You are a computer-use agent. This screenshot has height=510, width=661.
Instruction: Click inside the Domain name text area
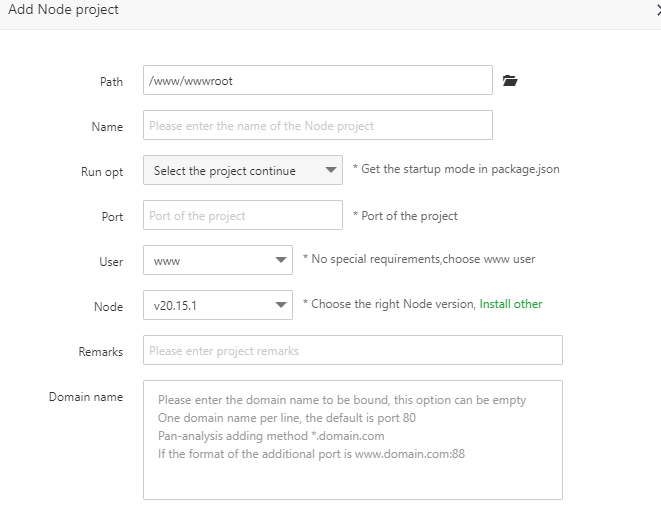[353, 440]
